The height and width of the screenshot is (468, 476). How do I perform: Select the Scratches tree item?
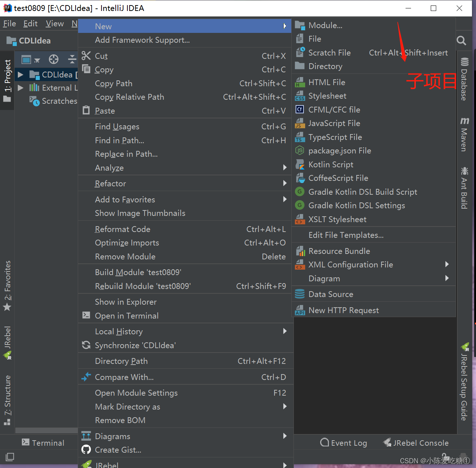point(59,101)
